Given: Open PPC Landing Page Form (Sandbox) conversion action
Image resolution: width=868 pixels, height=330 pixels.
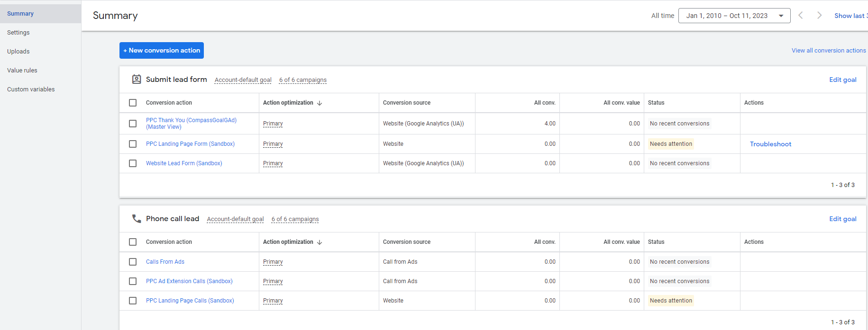Looking at the screenshot, I should [190, 144].
